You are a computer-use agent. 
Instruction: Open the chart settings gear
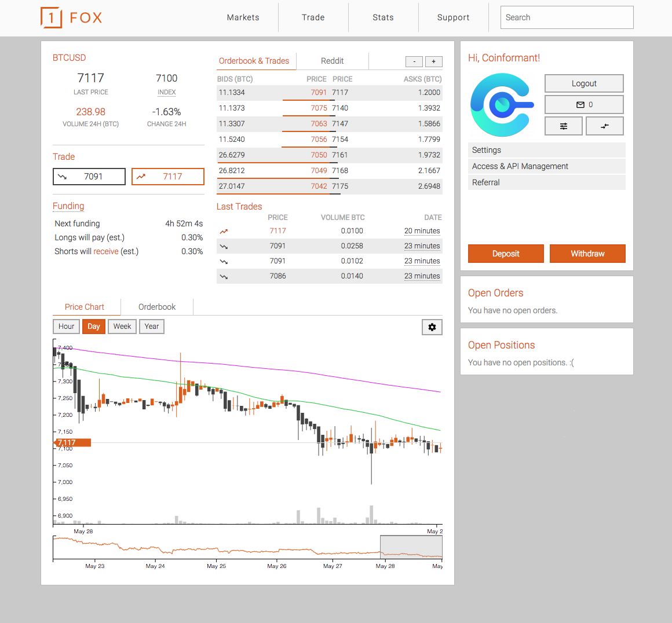click(432, 327)
